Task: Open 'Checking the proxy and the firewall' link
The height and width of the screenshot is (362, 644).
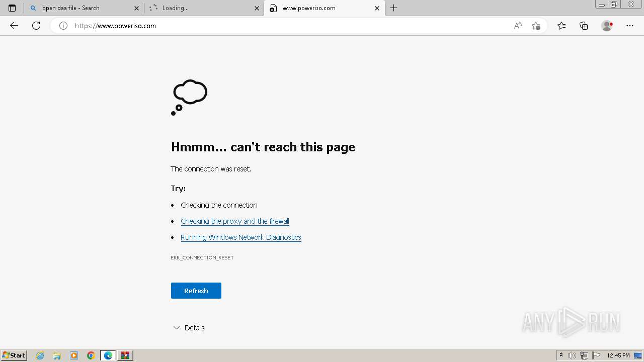Action: point(235,221)
